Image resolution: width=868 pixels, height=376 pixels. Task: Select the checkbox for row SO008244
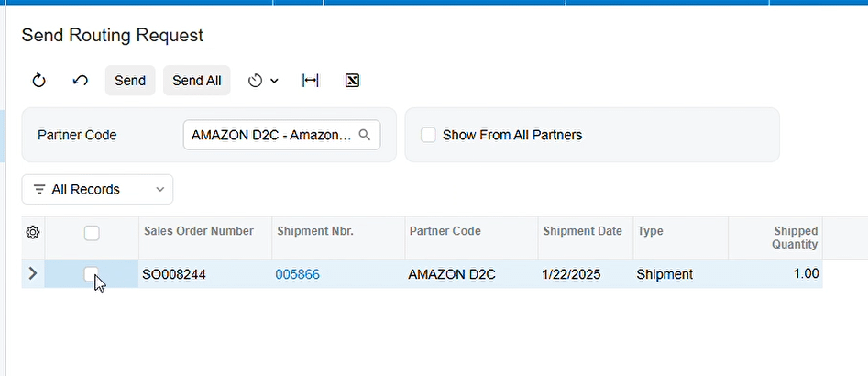click(92, 273)
